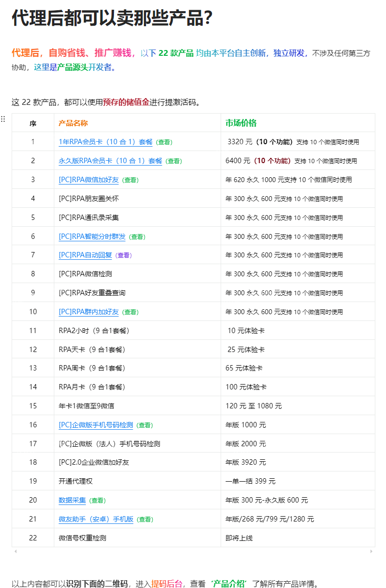Click the [PC]企微版（法人）手机号码检测 cell

click(x=137, y=444)
